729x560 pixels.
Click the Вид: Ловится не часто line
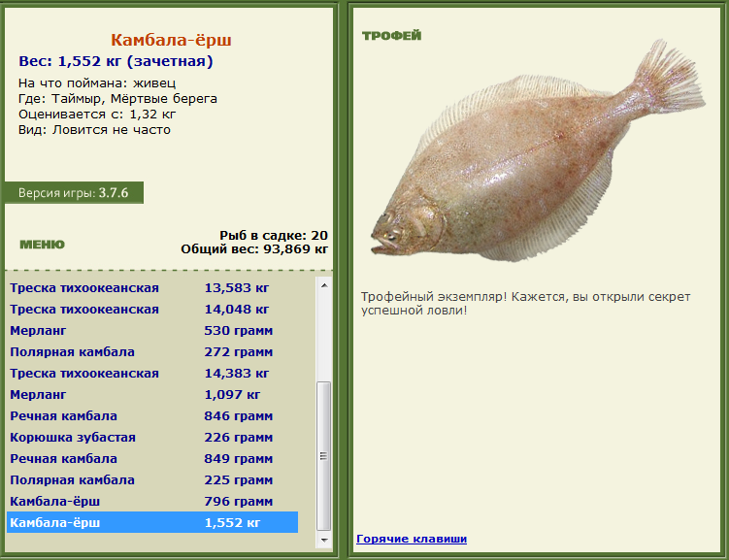(94, 130)
